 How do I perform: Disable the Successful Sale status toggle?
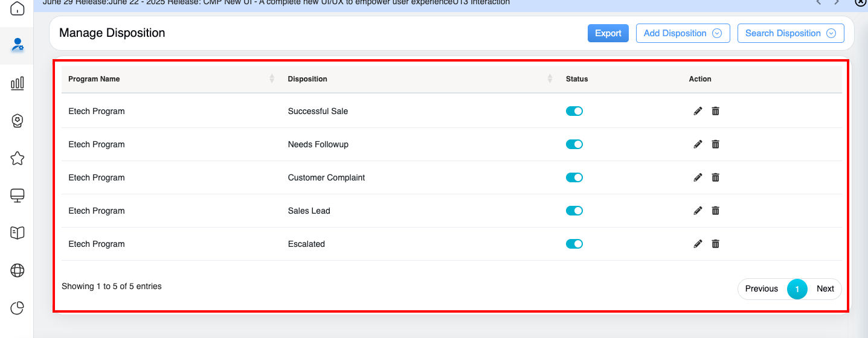(x=574, y=111)
